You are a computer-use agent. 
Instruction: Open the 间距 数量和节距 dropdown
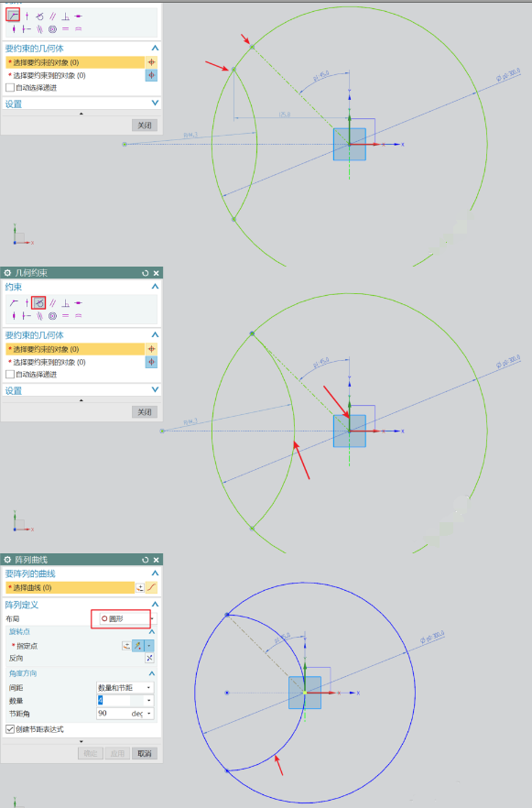tap(125, 687)
